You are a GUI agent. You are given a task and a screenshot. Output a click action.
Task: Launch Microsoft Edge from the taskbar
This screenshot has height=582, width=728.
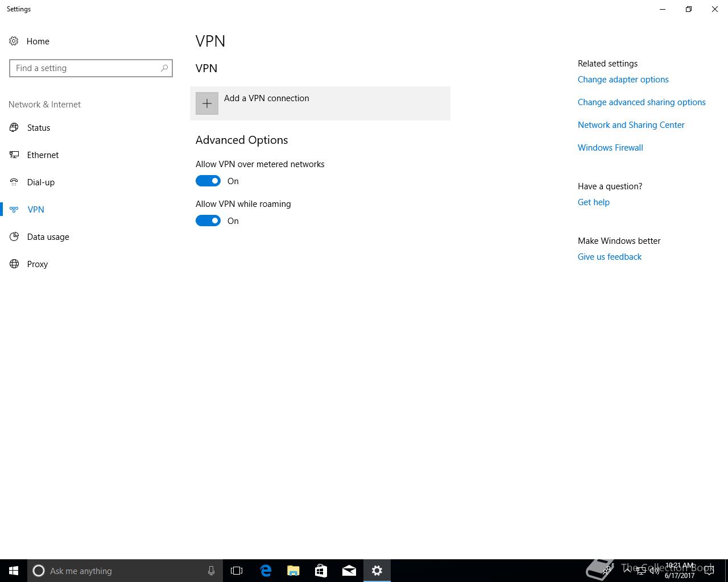(x=265, y=571)
